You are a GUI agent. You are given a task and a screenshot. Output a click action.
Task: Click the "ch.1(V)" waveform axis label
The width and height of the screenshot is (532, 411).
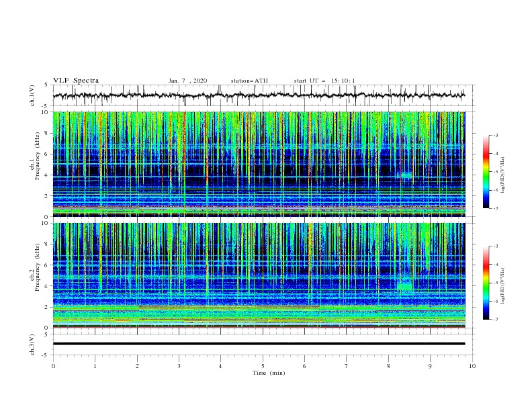click(32, 95)
